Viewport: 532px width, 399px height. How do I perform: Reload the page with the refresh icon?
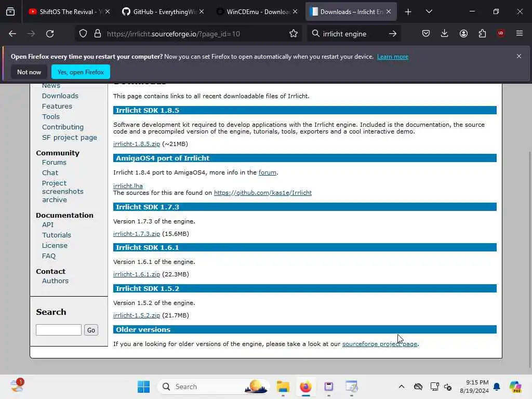(50, 34)
